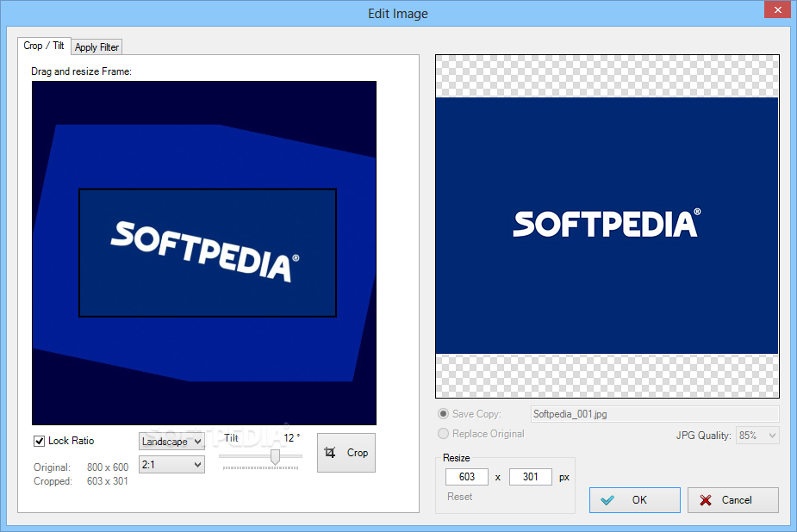Select the Save Copy radio button
The width and height of the screenshot is (797, 532).
click(x=443, y=414)
